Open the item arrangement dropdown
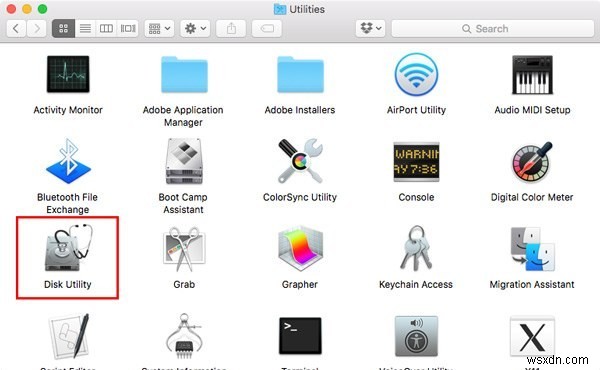This screenshot has height=370, width=600. (160, 28)
